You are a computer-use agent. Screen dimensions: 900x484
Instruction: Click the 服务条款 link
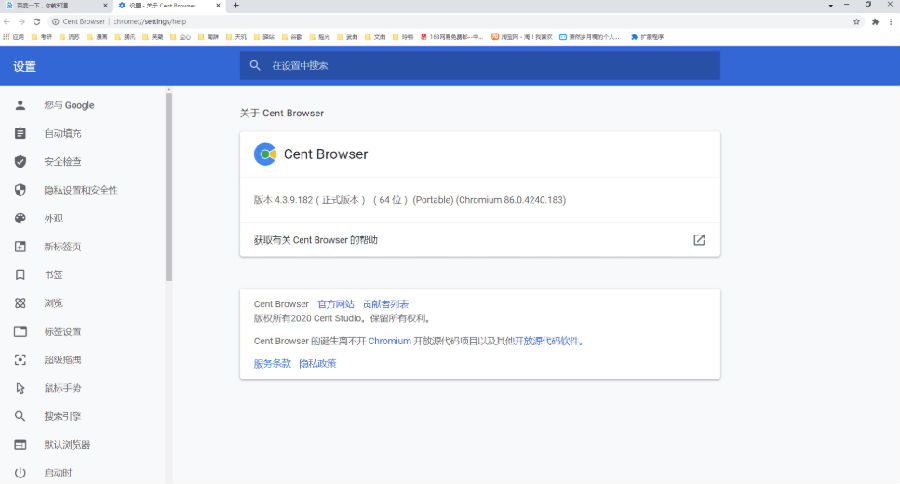[x=272, y=363]
